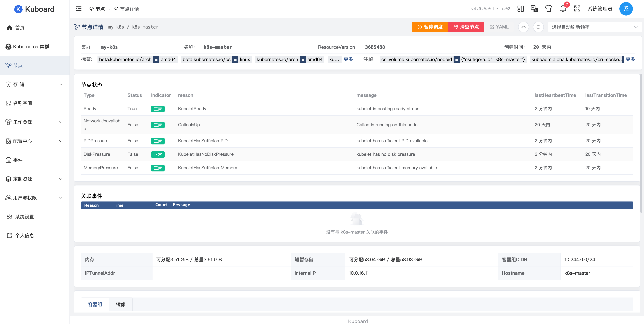Click CalicoIsUp reason cell
This screenshot has height=324, width=644.
click(x=189, y=125)
